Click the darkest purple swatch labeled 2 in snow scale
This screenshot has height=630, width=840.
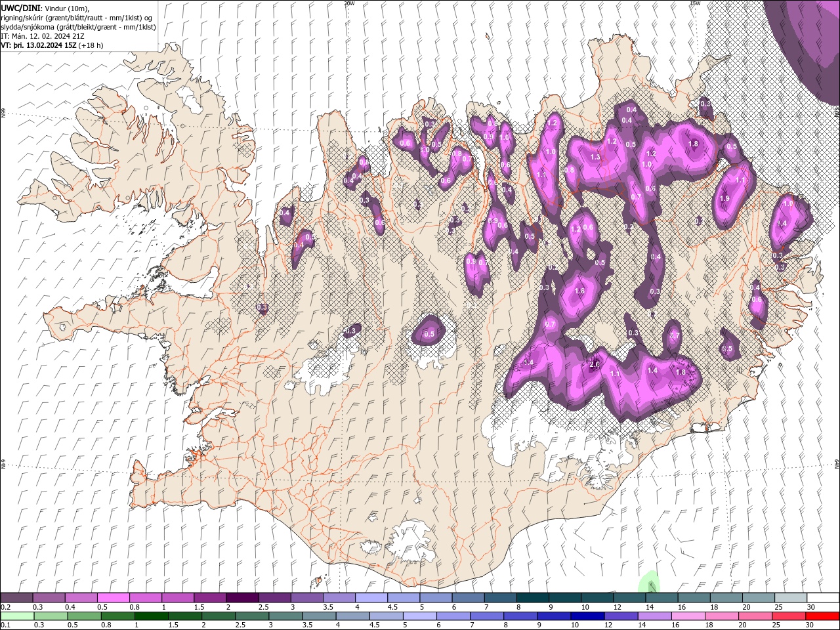(x=242, y=597)
